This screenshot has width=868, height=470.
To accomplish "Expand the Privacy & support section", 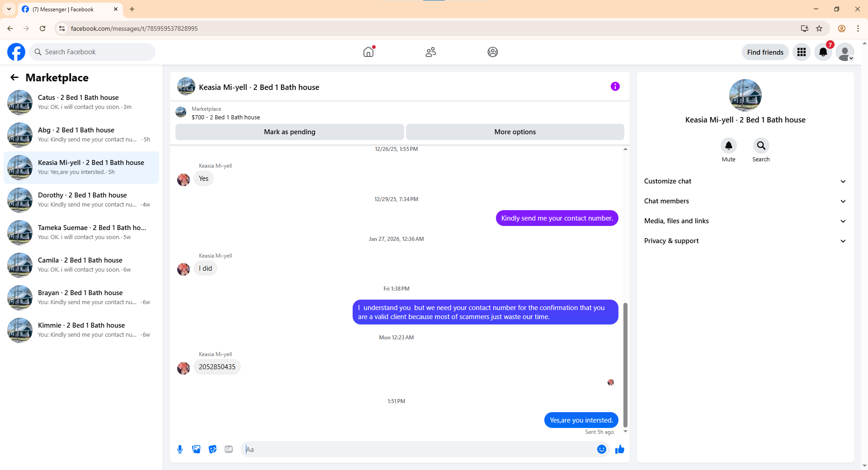I will click(745, 241).
